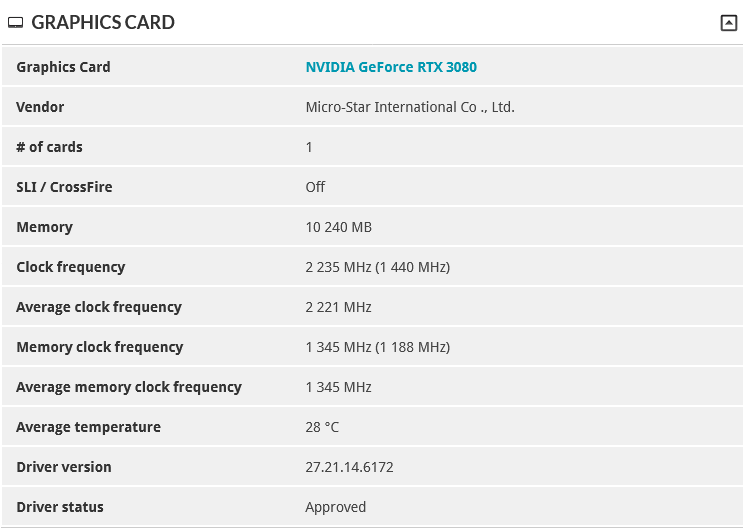Select the driver status value Approved
Screen dimensions: 743x528
tap(335, 507)
